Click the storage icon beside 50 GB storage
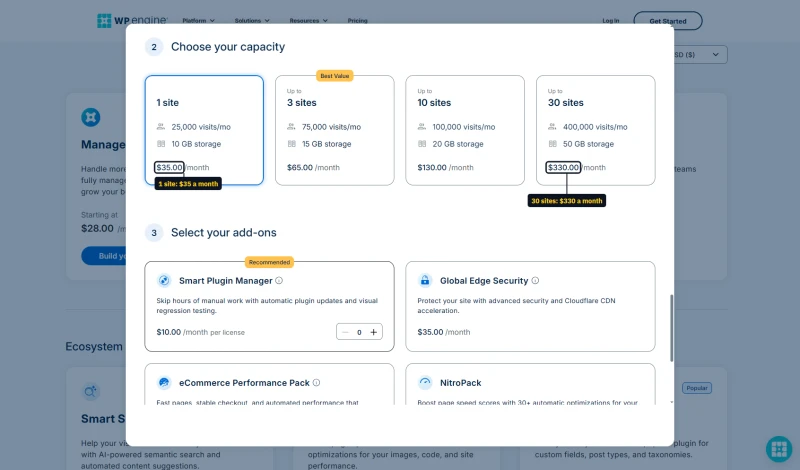 pos(553,144)
